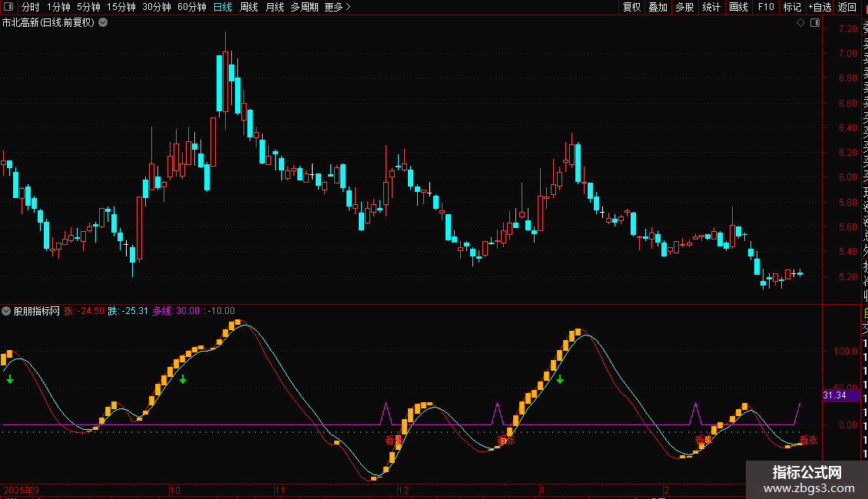Select the 5分钟 period
Viewport: 868px width, 499px height.
88,7
